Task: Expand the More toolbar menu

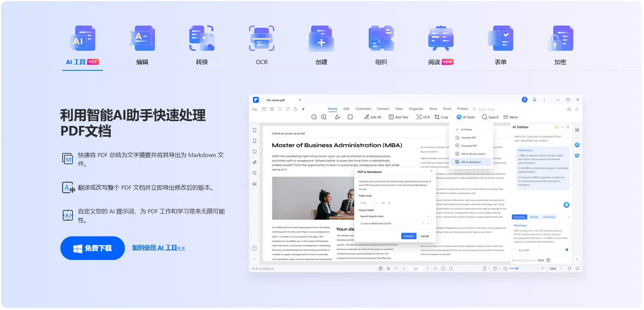Action: coord(512,117)
